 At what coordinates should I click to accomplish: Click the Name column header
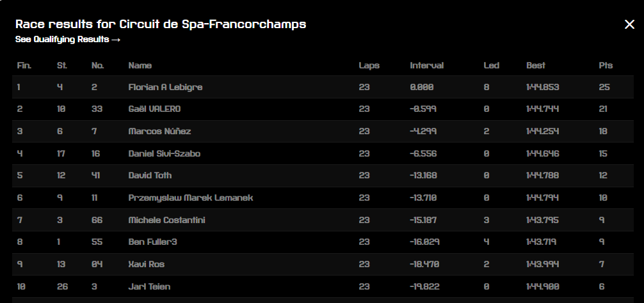point(140,65)
